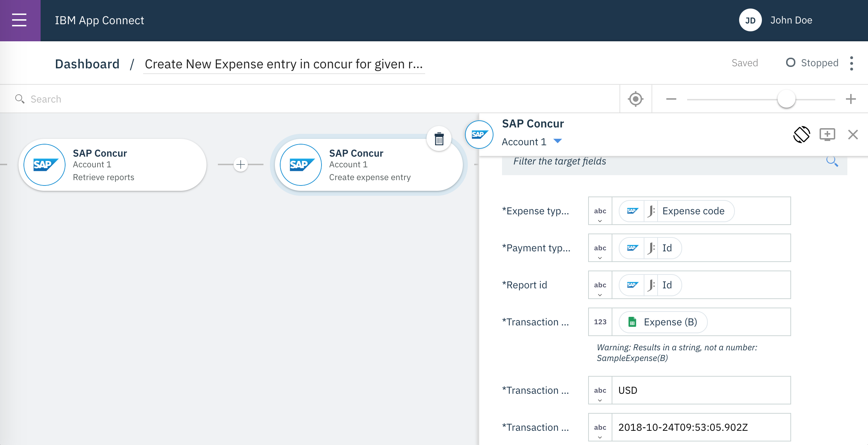This screenshot has height=445, width=868.
Task: Open abc type selector for USD field
Action: 600,390
